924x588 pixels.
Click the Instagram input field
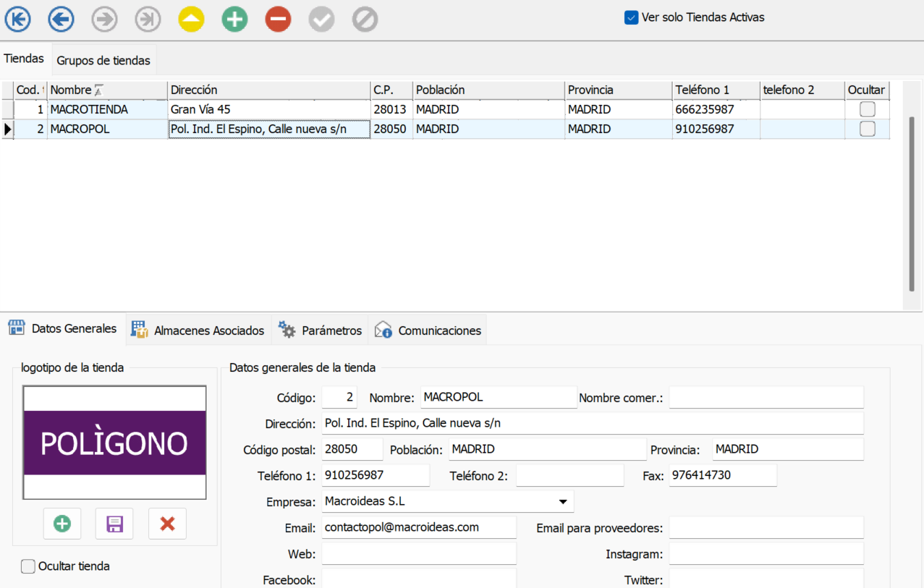tap(766, 553)
